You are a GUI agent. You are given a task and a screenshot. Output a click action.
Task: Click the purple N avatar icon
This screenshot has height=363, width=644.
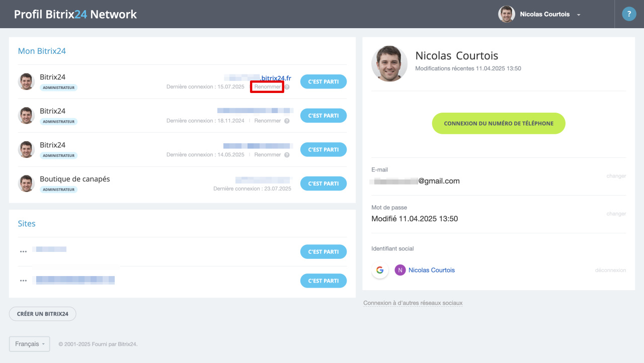point(400,270)
